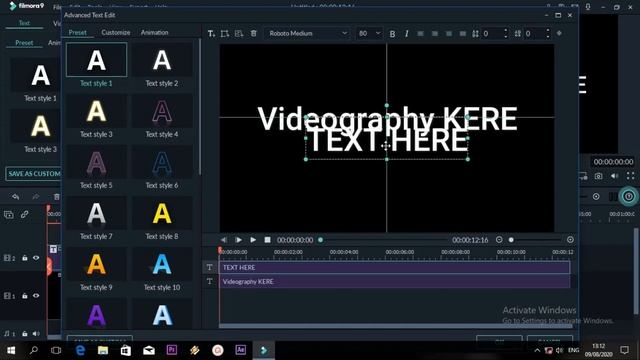Click the volume icon in main preview
Image resolution: width=640 pixels, height=360 pixels.
tap(614, 176)
